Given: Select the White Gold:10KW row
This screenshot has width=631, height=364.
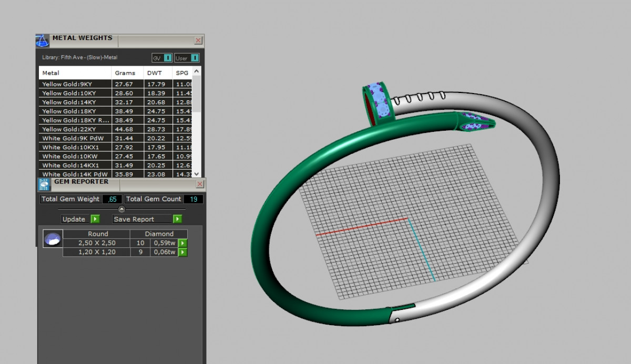Looking at the screenshot, I should pos(75,156).
